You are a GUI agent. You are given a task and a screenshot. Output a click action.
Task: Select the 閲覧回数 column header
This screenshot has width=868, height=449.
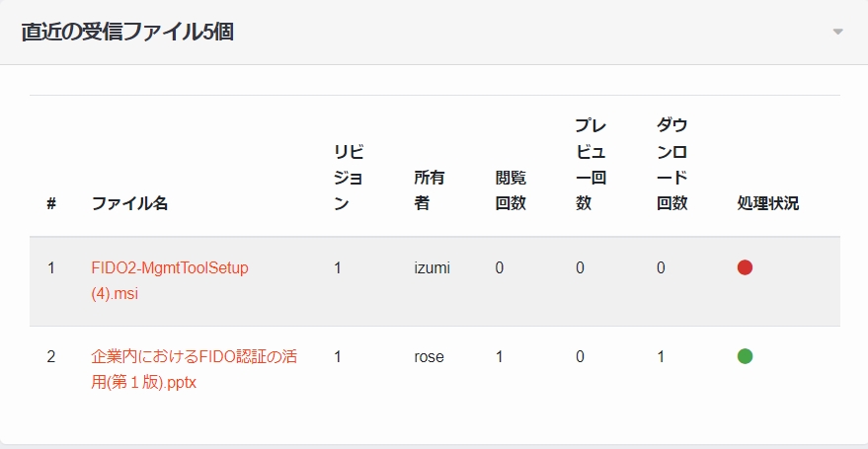[x=511, y=190]
